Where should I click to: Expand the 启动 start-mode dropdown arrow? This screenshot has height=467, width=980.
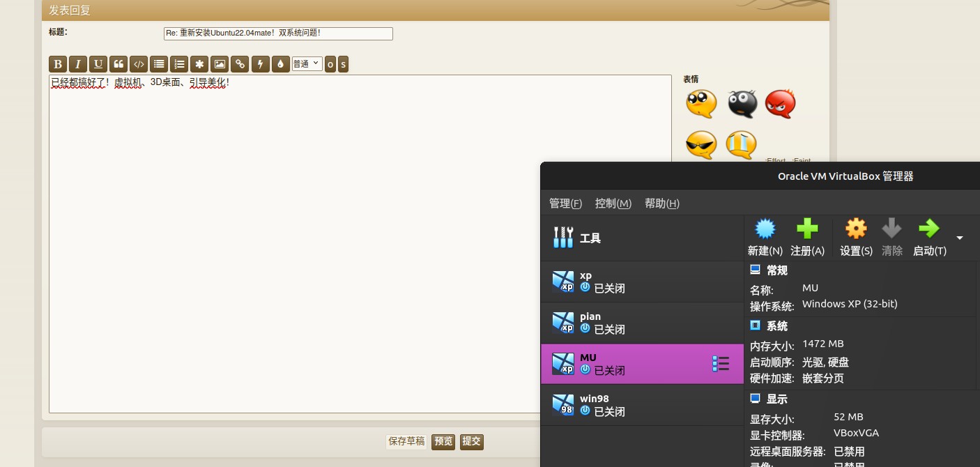click(960, 238)
